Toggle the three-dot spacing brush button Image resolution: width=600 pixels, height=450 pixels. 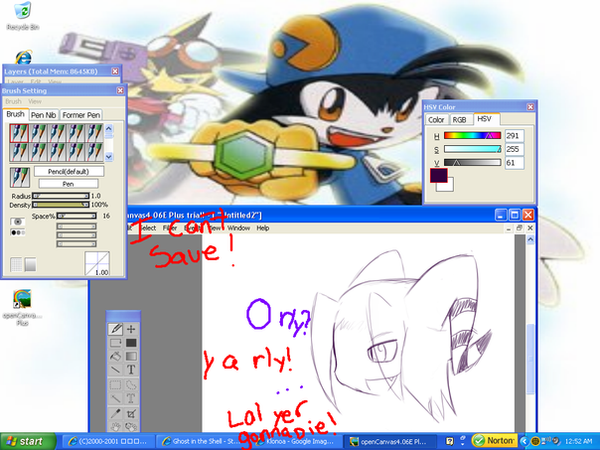(18, 232)
